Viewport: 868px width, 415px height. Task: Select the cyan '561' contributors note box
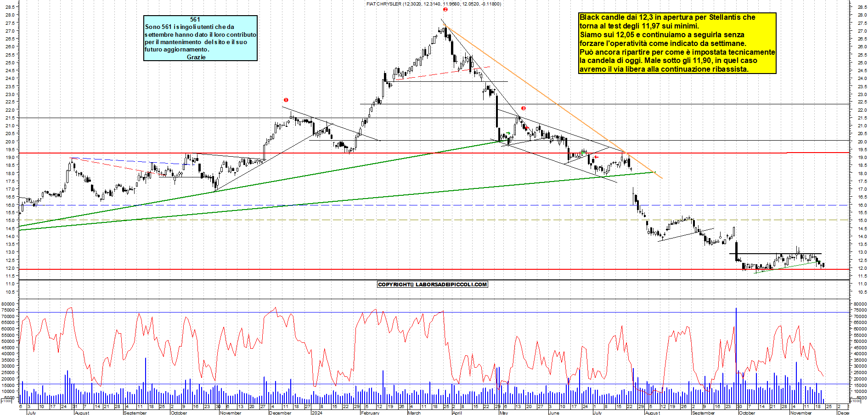pos(200,38)
